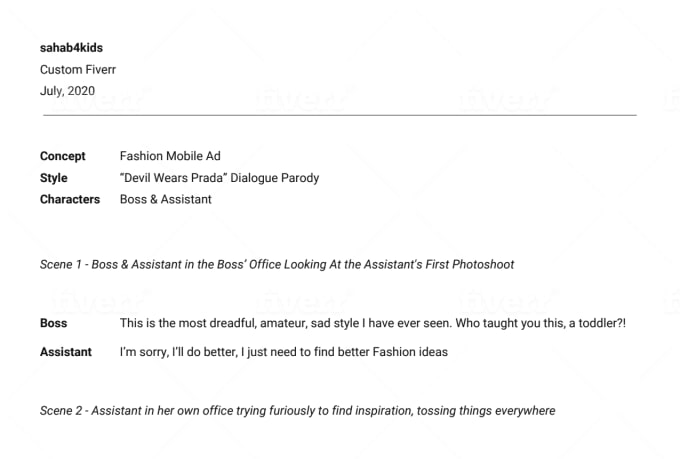Click the Devil Wears Prada Dialogue Parody text
The width and height of the screenshot is (680, 459).
(x=219, y=178)
